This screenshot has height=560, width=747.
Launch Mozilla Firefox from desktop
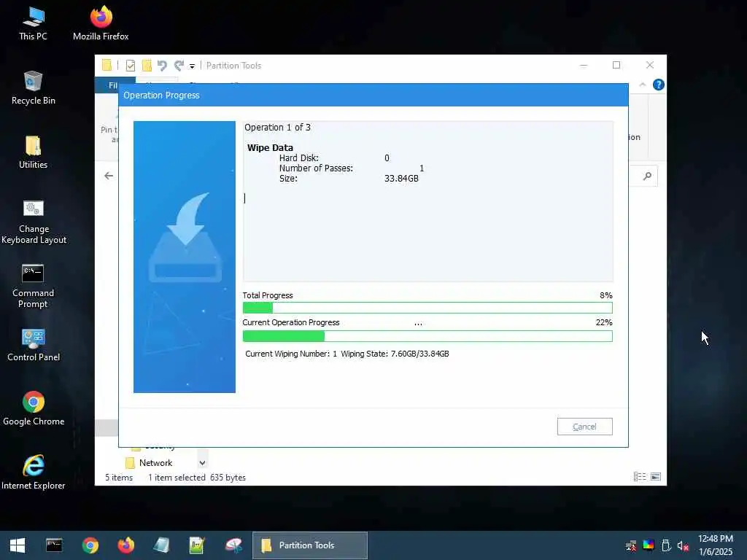click(x=101, y=24)
